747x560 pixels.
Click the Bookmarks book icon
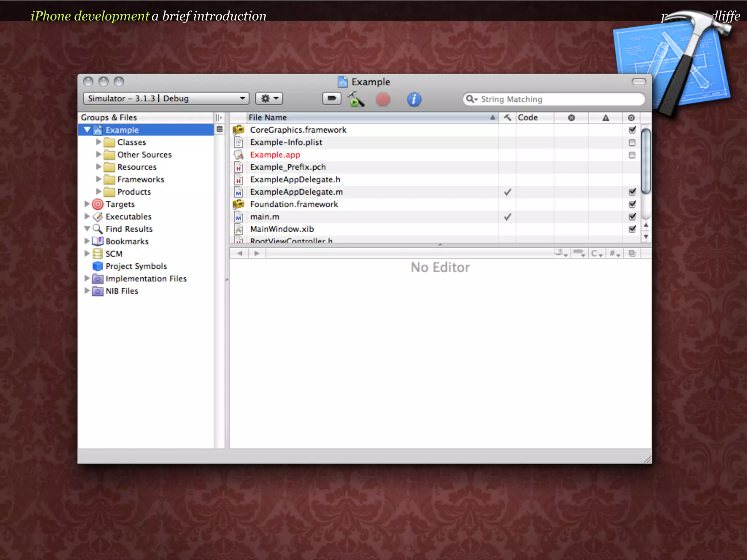click(x=98, y=241)
